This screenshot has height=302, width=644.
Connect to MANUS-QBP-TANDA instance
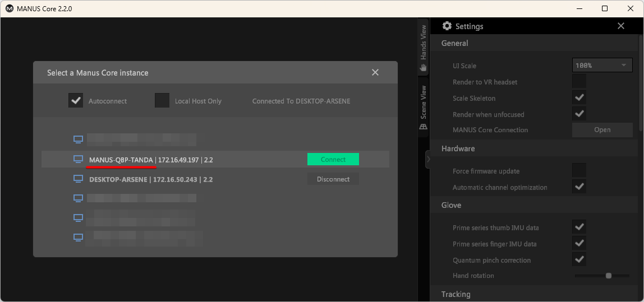(333, 160)
